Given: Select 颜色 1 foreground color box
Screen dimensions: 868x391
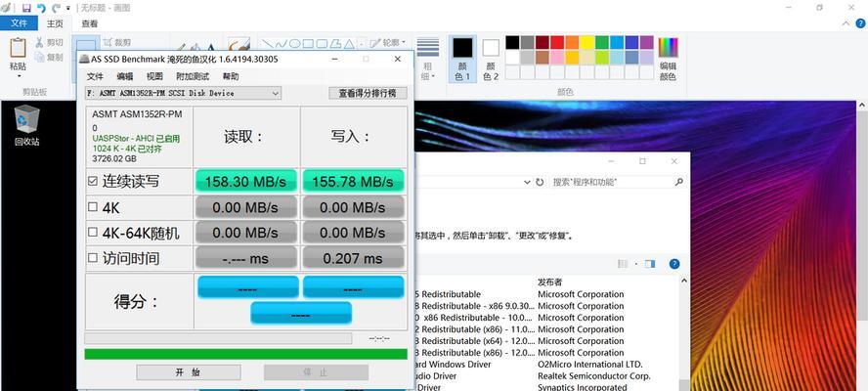Looking at the screenshot, I should [x=462, y=58].
